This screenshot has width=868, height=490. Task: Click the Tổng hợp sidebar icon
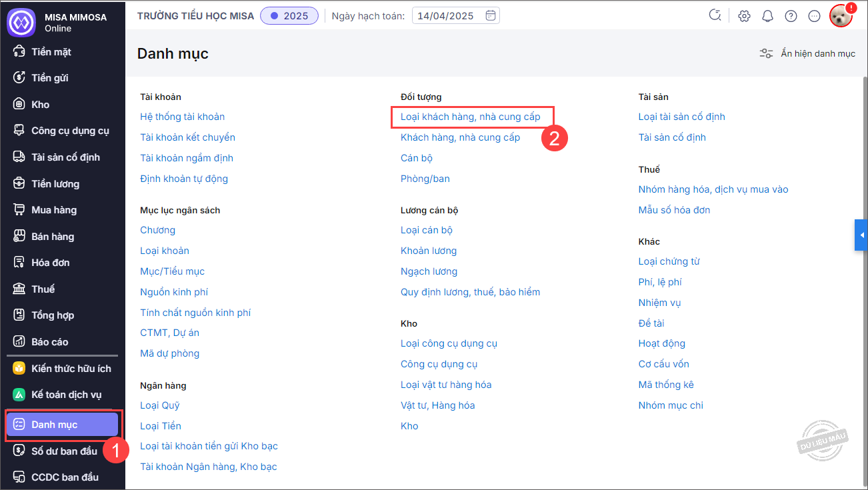[19, 315]
